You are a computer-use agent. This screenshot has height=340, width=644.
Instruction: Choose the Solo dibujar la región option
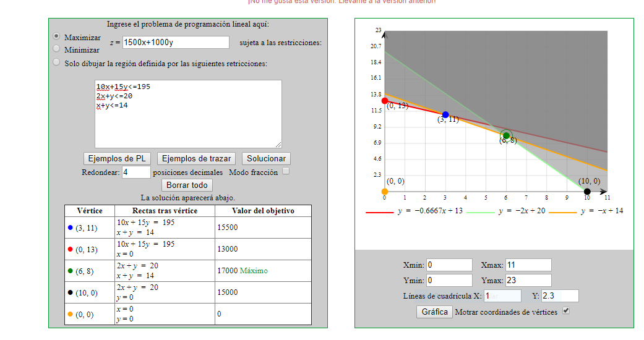(57, 62)
